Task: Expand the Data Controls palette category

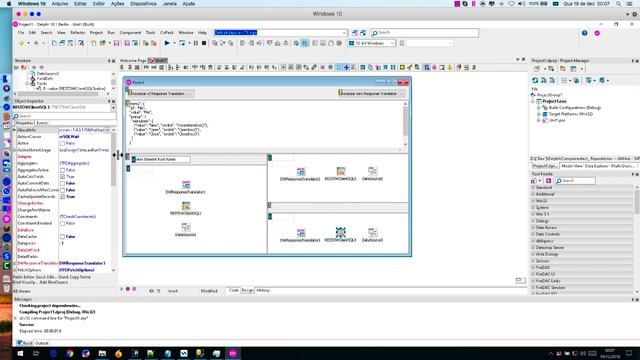Action: 533,234
